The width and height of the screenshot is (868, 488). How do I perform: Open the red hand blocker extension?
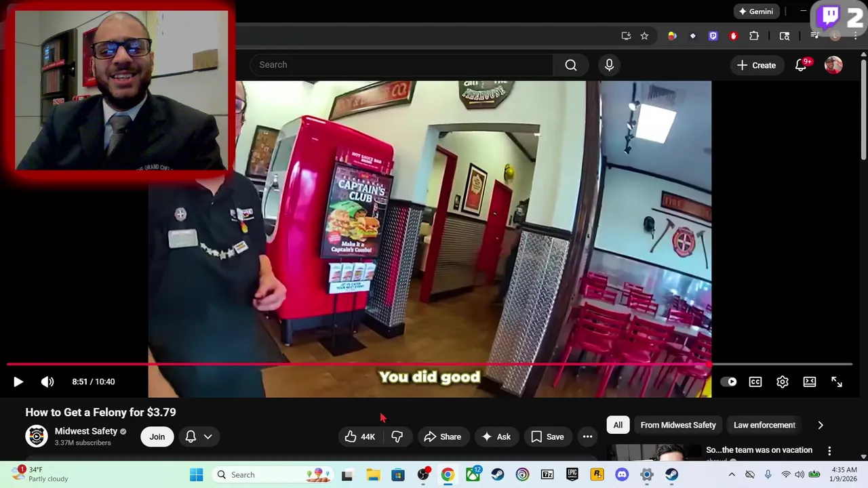click(x=733, y=36)
